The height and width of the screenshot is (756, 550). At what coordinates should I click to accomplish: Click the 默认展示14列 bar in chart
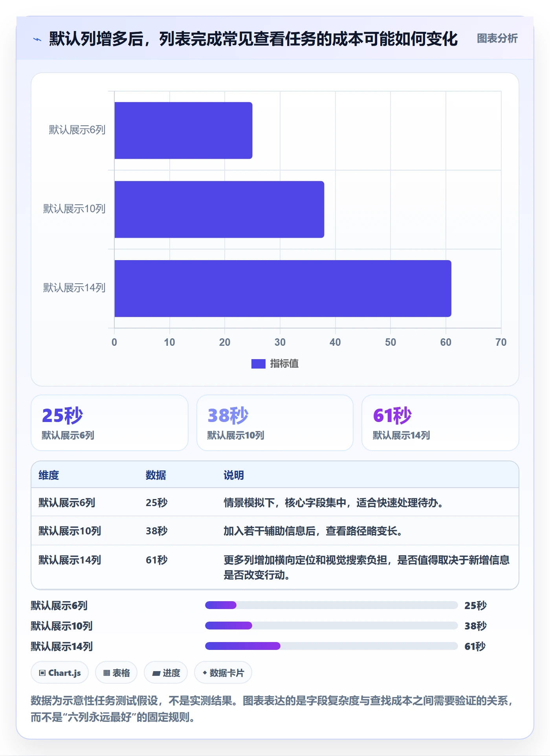[x=283, y=288]
